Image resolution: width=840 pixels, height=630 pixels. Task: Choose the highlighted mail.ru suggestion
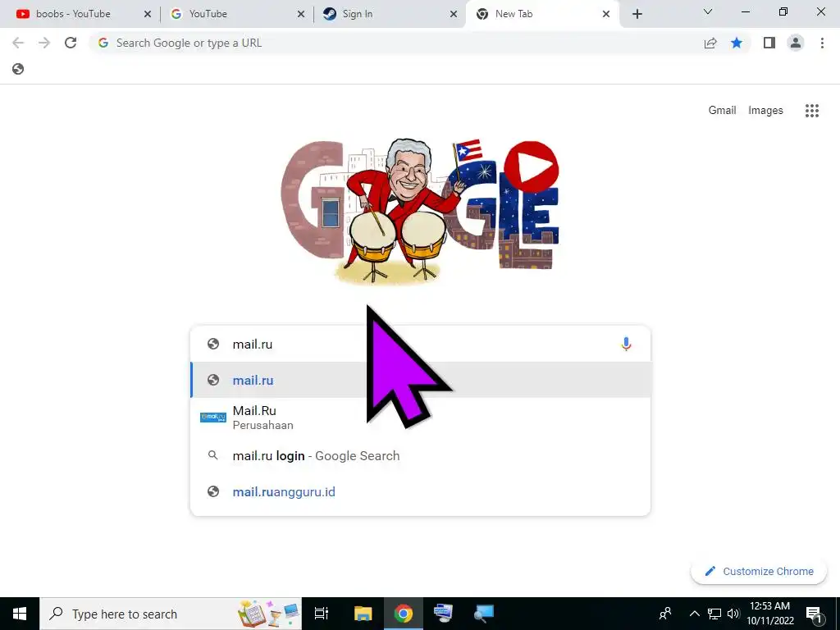click(421, 380)
